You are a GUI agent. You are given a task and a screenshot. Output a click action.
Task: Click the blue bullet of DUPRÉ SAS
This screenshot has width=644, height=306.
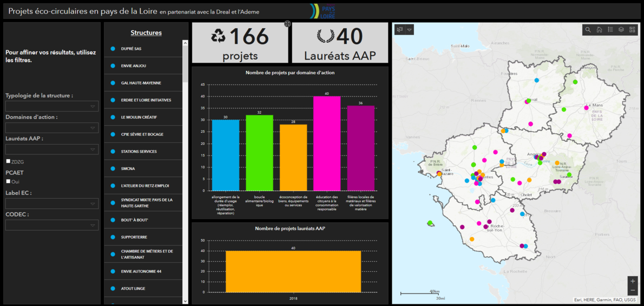coord(113,49)
